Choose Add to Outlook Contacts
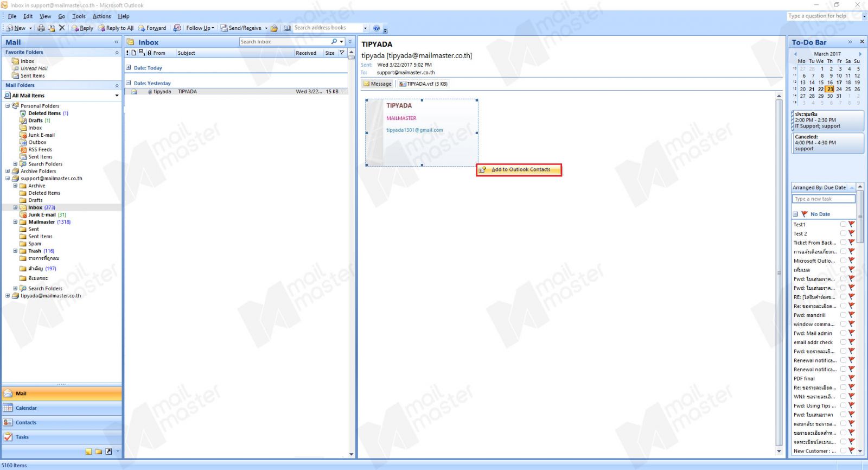The height and width of the screenshot is (470, 868). (519, 170)
